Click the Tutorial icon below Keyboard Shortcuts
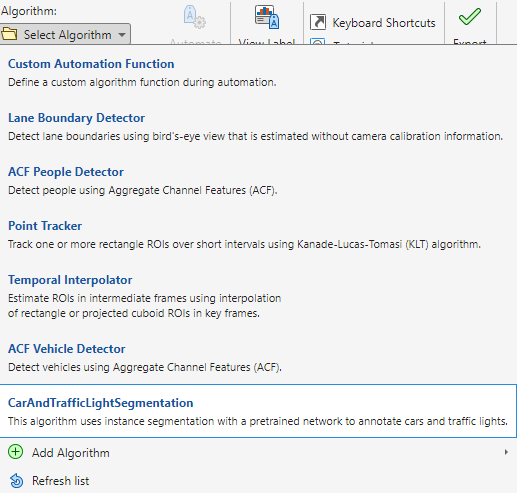Viewport: 517px width, 493px height. click(318, 42)
